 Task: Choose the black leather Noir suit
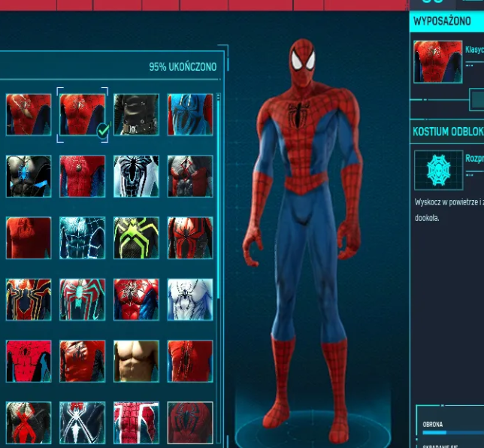click(x=136, y=114)
